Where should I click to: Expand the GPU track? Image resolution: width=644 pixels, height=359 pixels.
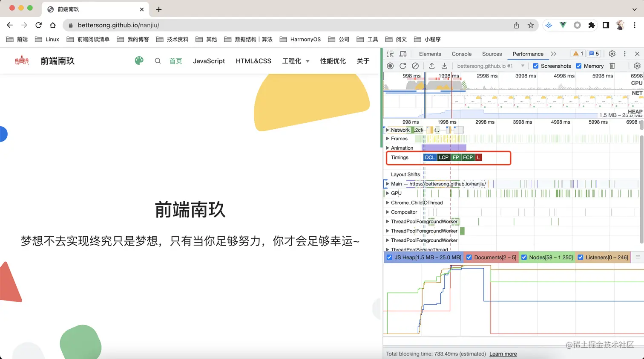click(388, 193)
